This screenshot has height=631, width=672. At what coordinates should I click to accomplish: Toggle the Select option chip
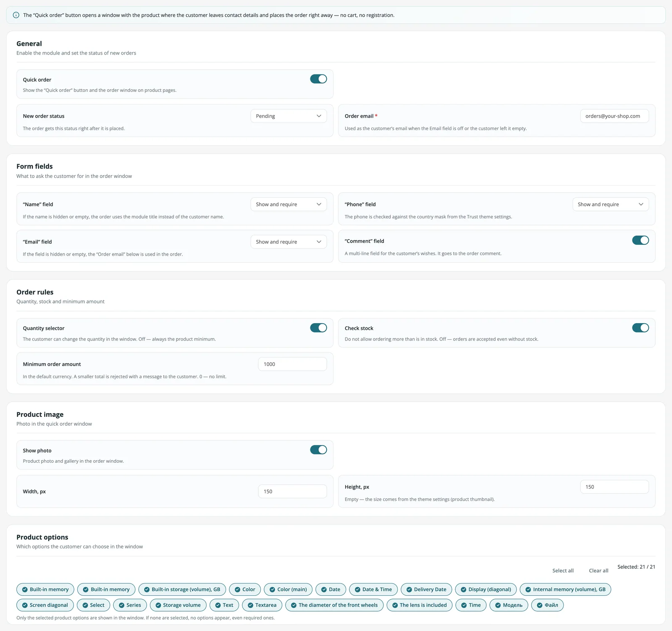click(94, 605)
